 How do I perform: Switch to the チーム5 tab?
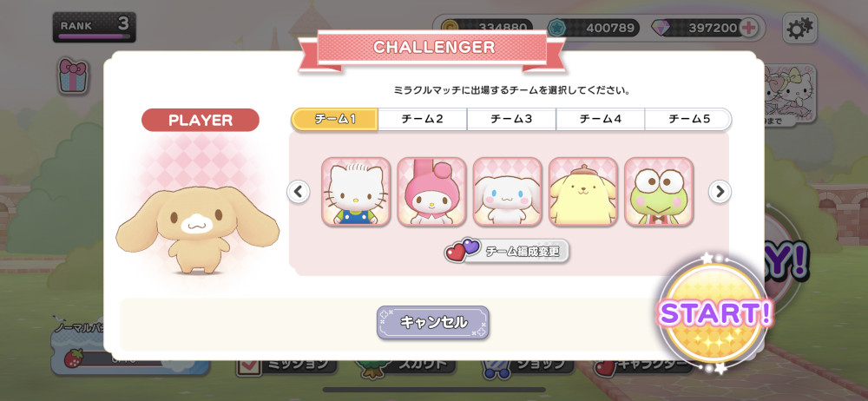click(688, 119)
